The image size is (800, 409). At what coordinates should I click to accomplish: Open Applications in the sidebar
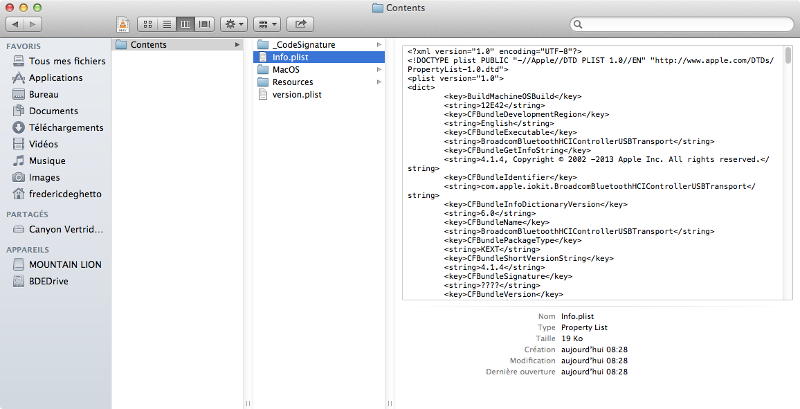pos(55,78)
